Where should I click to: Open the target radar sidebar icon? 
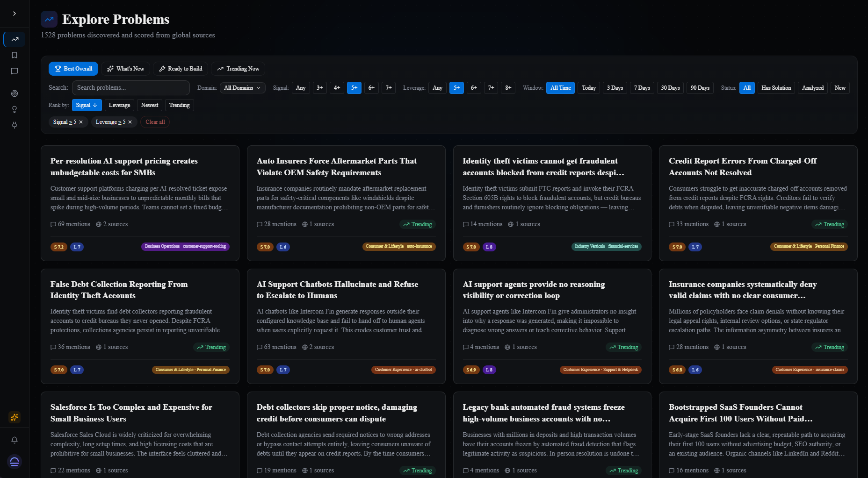pos(14,93)
